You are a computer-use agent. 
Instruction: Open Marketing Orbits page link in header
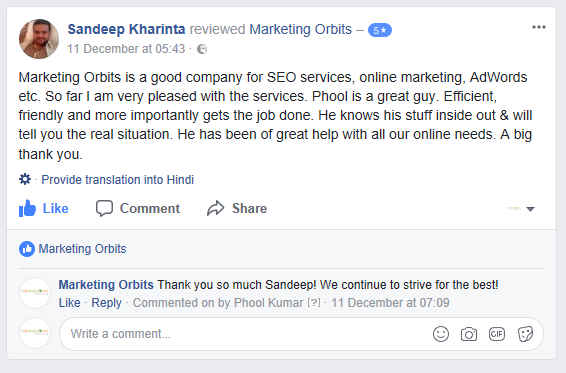(x=300, y=29)
